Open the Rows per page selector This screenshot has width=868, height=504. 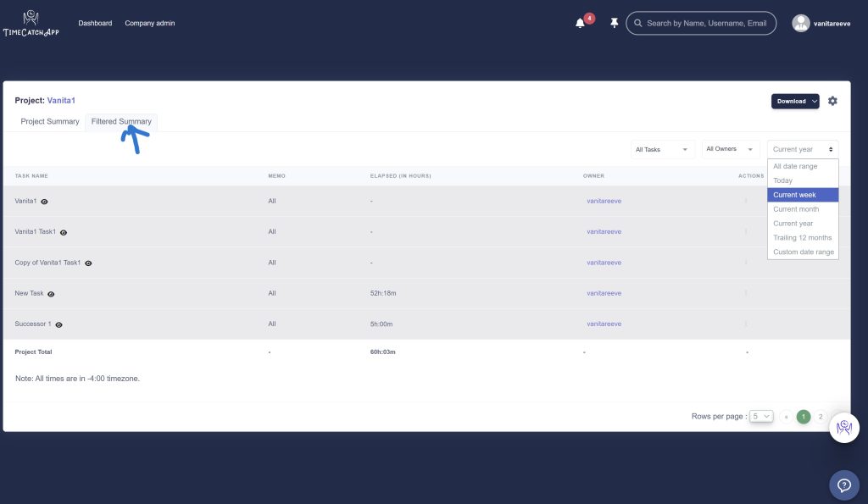click(x=762, y=416)
